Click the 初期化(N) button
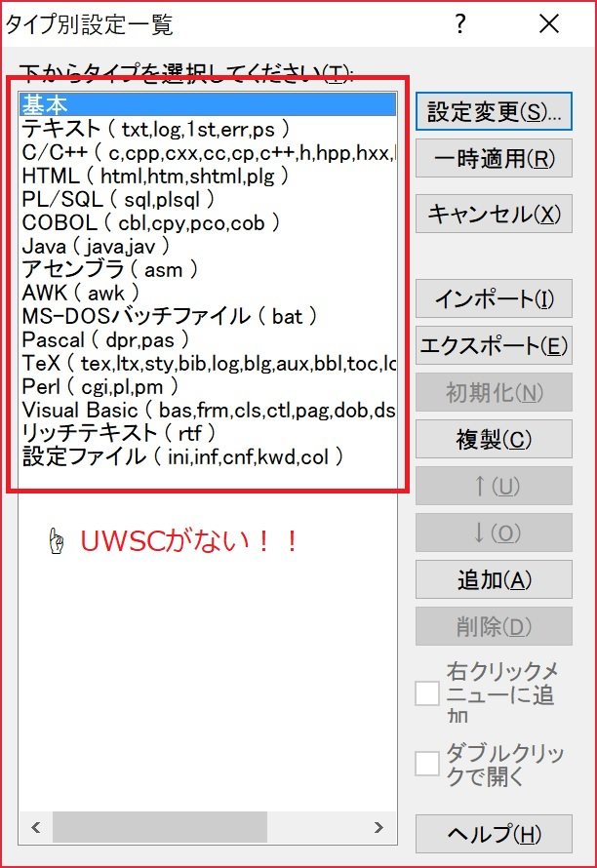The image size is (597, 868). (494, 392)
